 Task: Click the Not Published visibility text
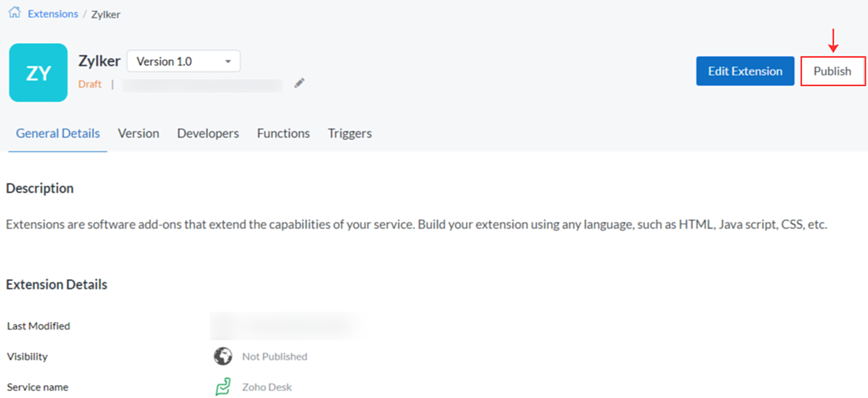274,356
